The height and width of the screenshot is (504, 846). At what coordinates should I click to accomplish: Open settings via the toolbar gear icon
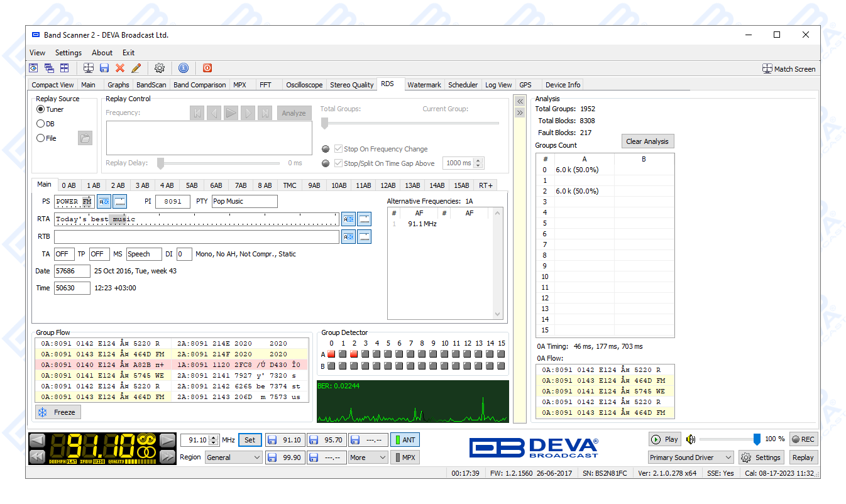click(x=160, y=68)
